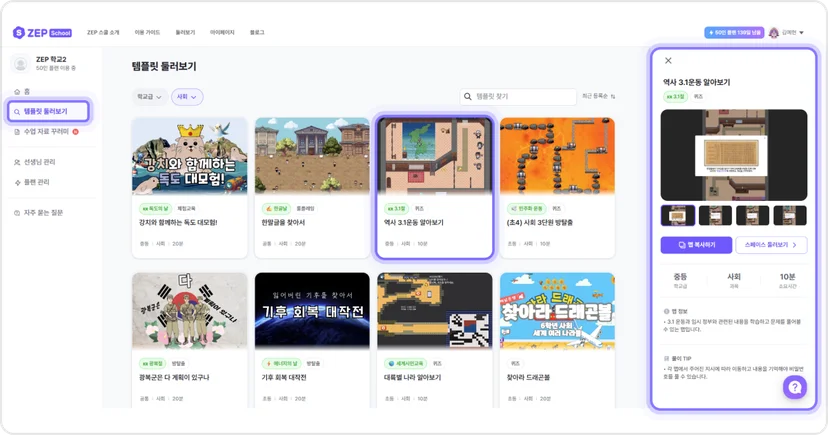The image size is (828, 435).
Task: Open the 블로그 link in header
Action: (x=257, y=33)
